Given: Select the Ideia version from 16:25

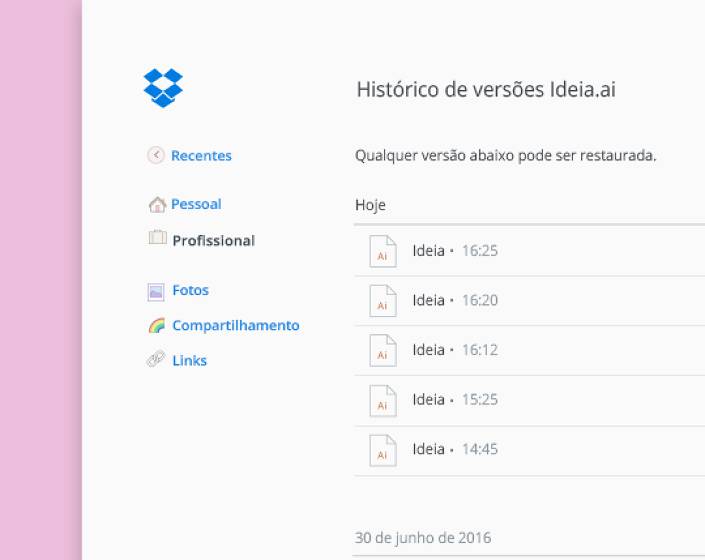Looking at the screenshot, I should (x=529, y=251).
